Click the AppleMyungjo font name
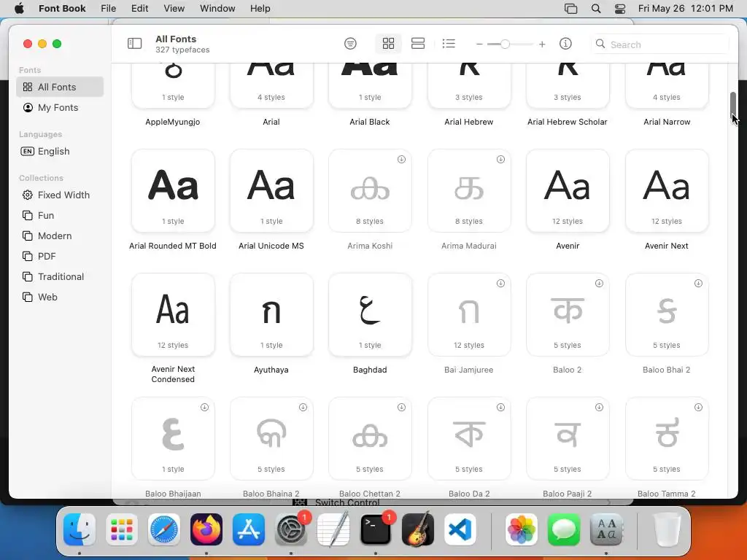This screenshot has width=747, height=560. tap(172, 122)
